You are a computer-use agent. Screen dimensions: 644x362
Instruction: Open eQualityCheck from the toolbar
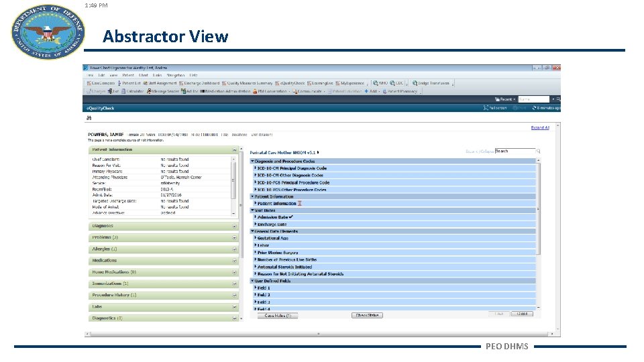pos(290,83)
